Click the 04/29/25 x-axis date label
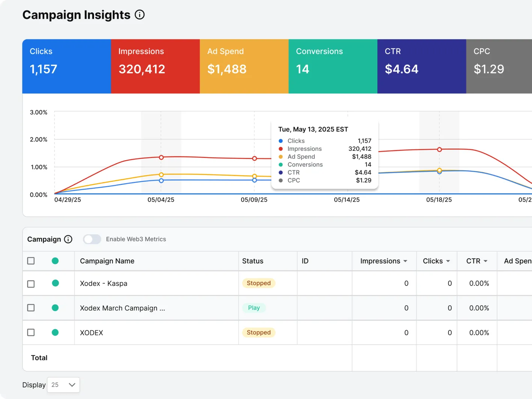The width and height of the screenshot is (532, 399). pyautogui.click(x=68, y=199)
